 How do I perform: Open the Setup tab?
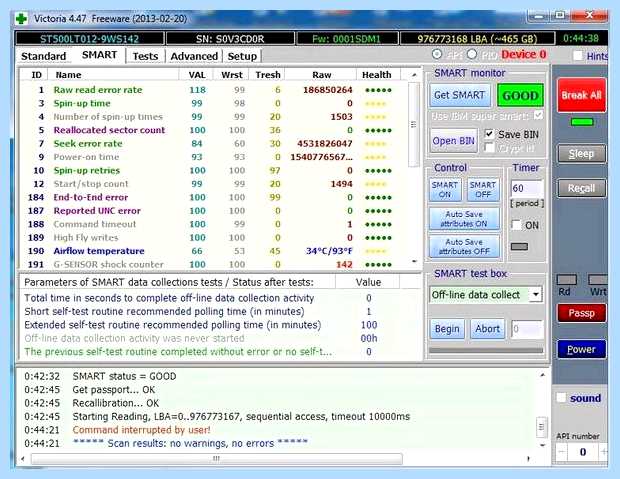point(242,56)
